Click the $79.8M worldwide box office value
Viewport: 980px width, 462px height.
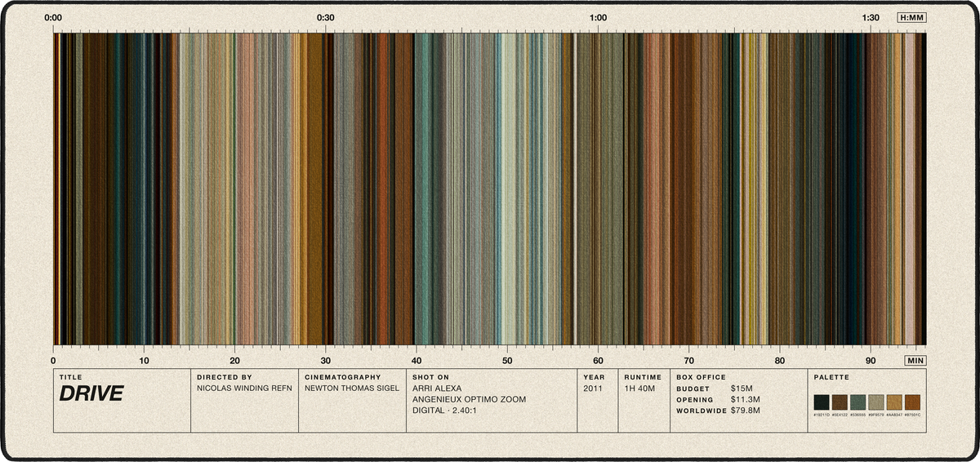click(x=746, y=411)
